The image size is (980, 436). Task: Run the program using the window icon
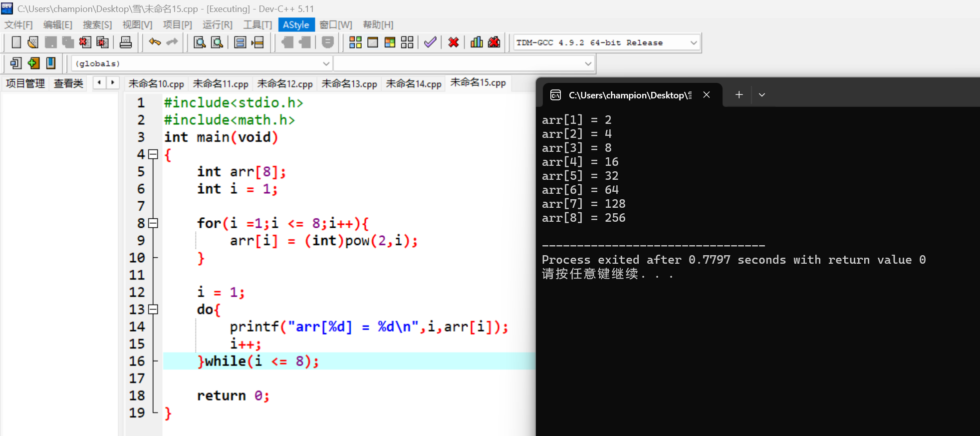[x=373, y=42]
